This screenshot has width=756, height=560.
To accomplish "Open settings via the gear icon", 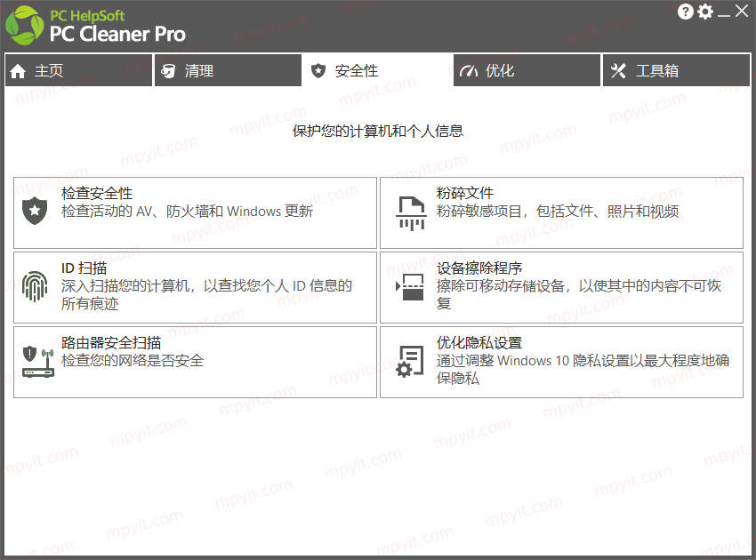I will [x=705, y=12].
